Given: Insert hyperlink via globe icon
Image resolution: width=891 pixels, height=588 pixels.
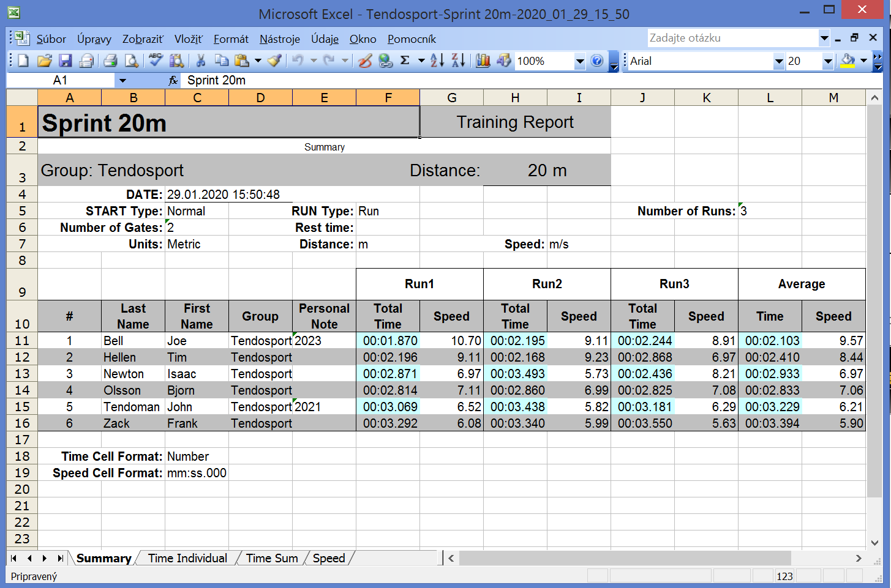Looking at the screenshot, I should pos(385,61).
